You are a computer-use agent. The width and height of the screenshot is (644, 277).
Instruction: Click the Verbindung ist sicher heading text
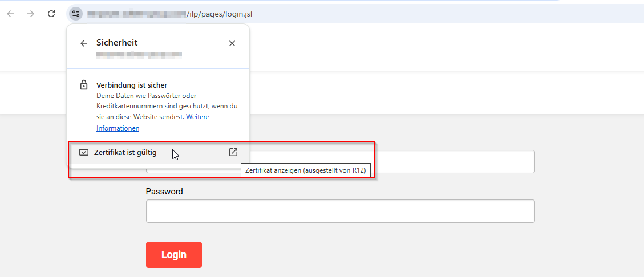point(132,85)
